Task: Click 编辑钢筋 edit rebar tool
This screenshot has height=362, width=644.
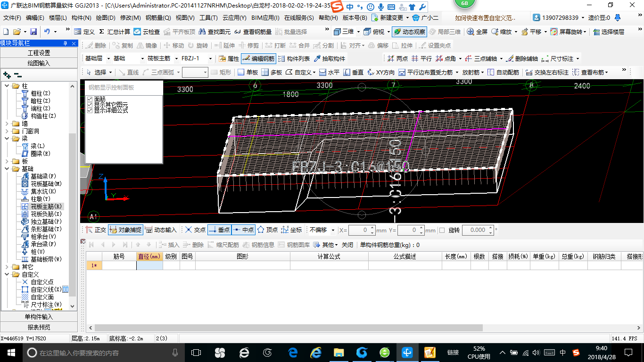Action: [258, 59]
